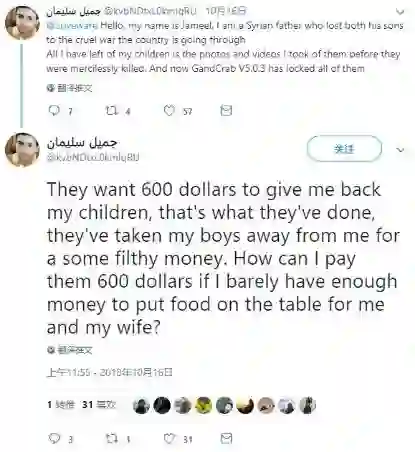The height and width of the screenshot is (452, 415).
Task: Like the first tweet with 57 likes
Action: coord(169,111)
